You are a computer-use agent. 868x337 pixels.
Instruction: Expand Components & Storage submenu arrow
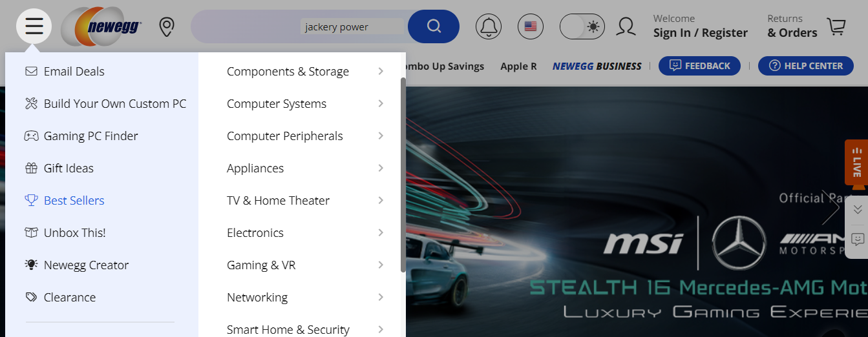point(381,71)
